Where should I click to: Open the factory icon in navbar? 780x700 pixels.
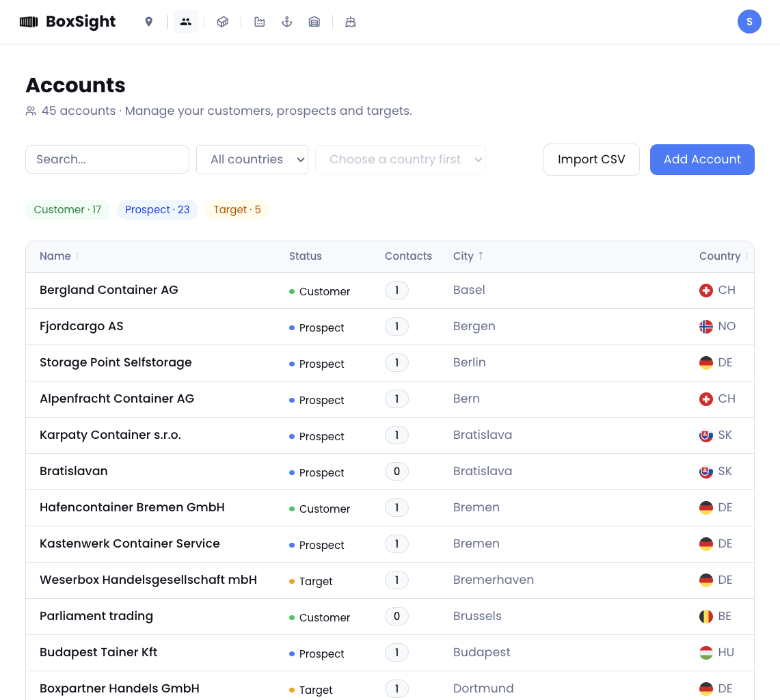tap(259, 22)
